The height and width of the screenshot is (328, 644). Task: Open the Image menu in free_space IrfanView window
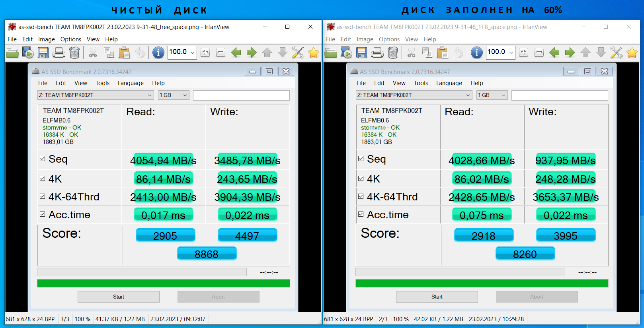pos(47,39)
